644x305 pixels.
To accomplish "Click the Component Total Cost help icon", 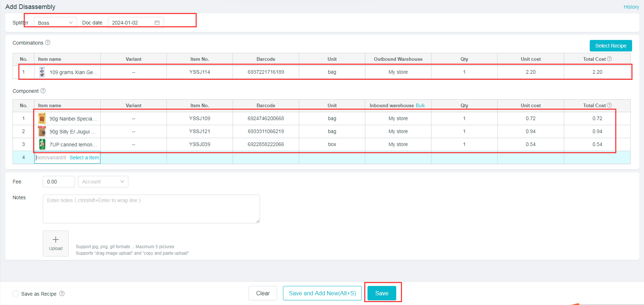I will coord(609,105).
